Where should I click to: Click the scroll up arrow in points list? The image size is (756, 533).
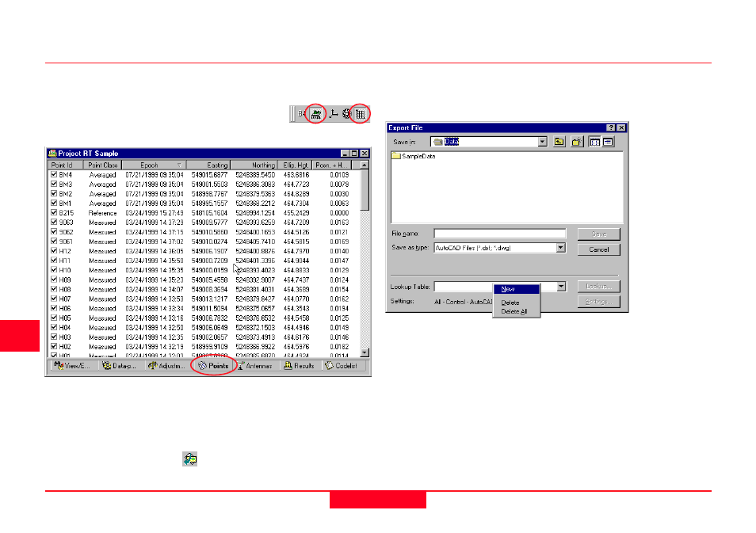click(365, 165)
